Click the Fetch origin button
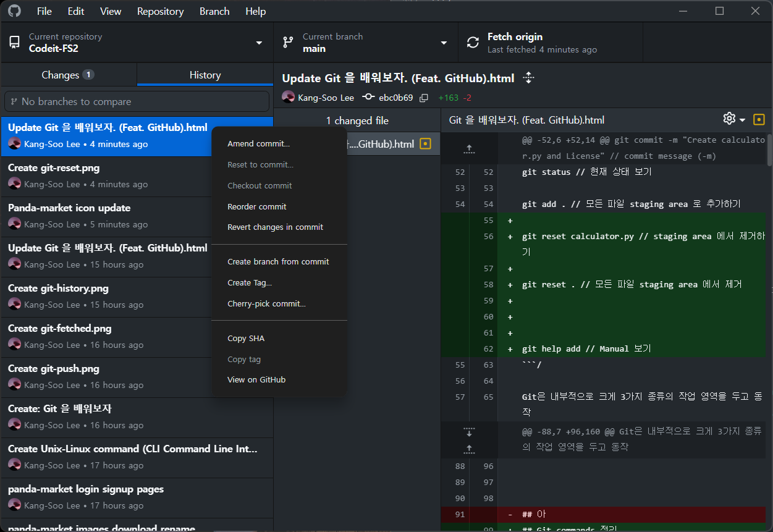The height and width of the screenshot is (532, 773). 551,43
